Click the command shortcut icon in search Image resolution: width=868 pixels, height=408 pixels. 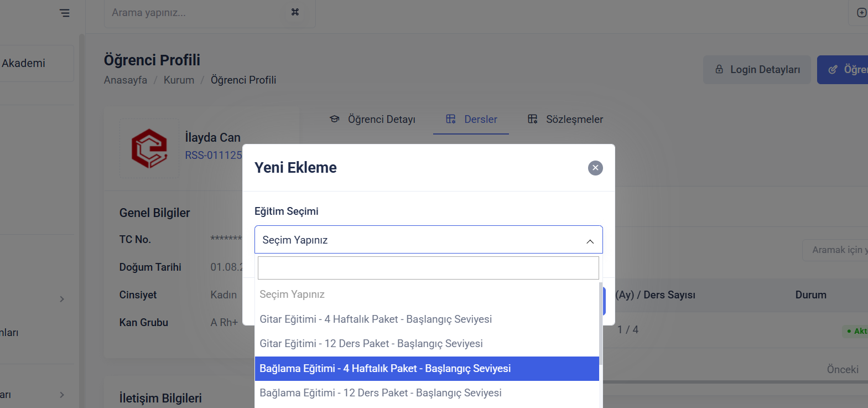295,12
